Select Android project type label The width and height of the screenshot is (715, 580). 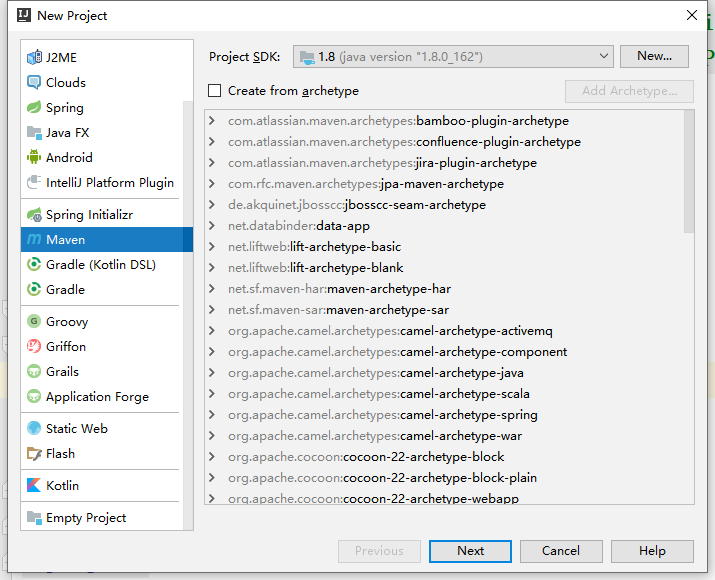pos(69,157)
